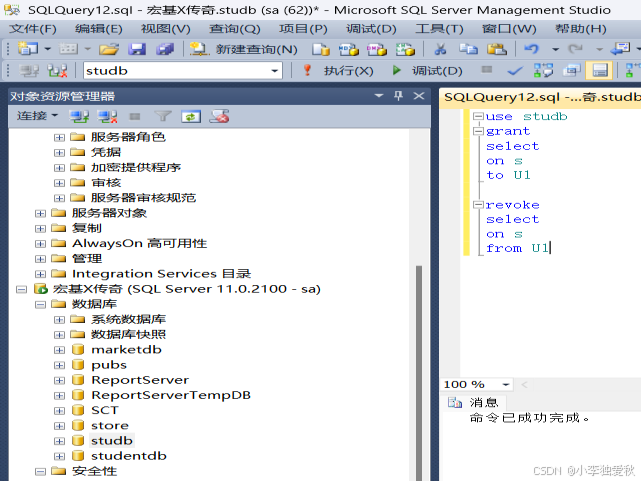The image size is (641, 482).
Task: Expand the studb database node
Action: (59, 441)
